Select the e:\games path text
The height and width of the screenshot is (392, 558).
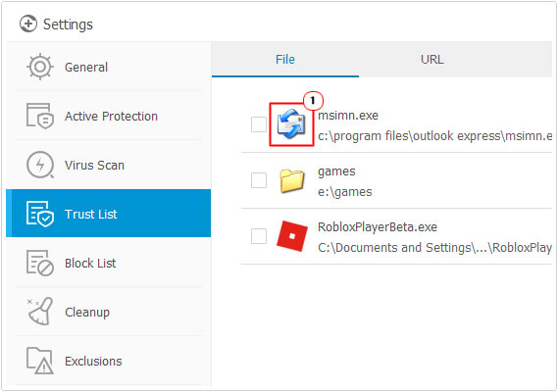point(345,192)
